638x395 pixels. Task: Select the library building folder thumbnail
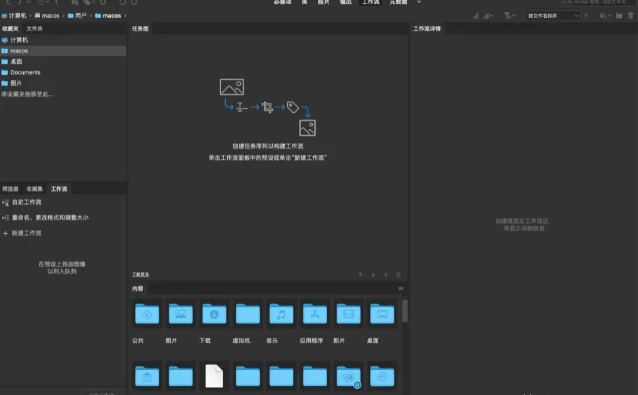(147, 376)
